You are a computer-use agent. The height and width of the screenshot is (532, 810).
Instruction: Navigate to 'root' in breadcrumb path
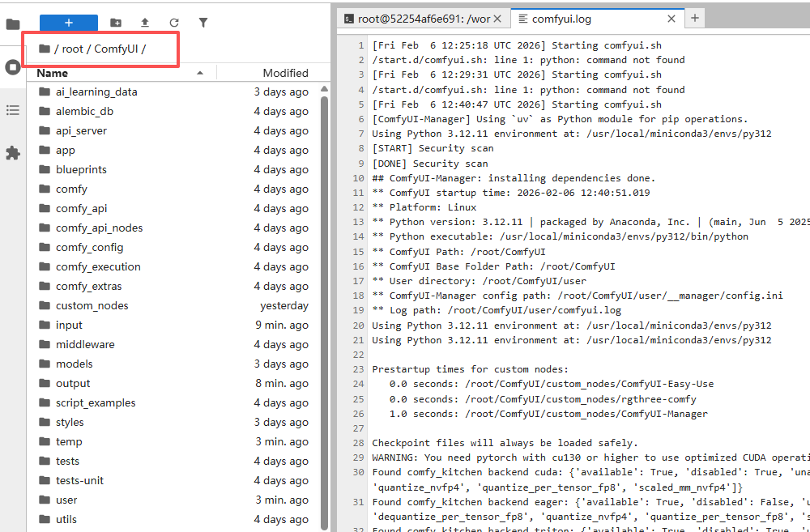coord(72,49)
